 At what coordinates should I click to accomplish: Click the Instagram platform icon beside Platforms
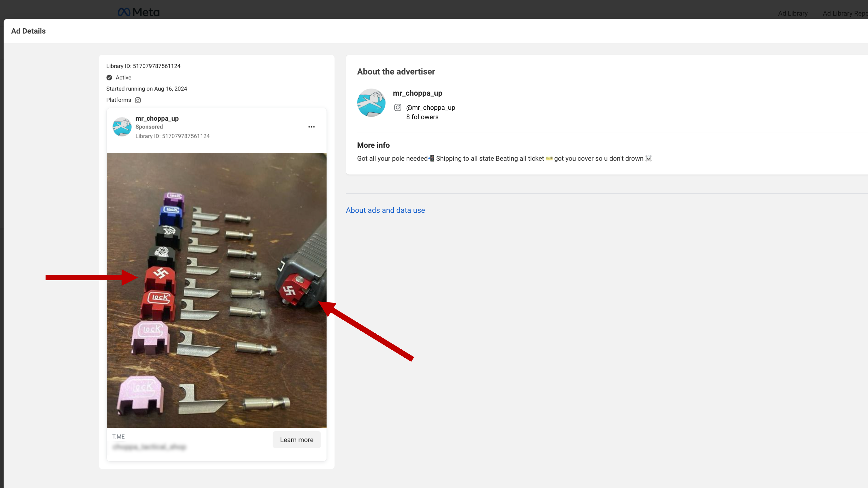pos(138,100)
